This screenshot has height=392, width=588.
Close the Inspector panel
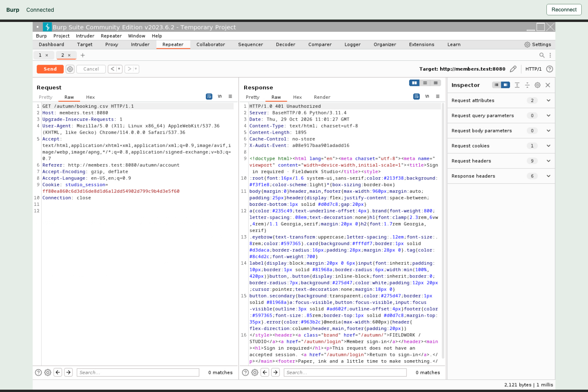click(548, 85)
